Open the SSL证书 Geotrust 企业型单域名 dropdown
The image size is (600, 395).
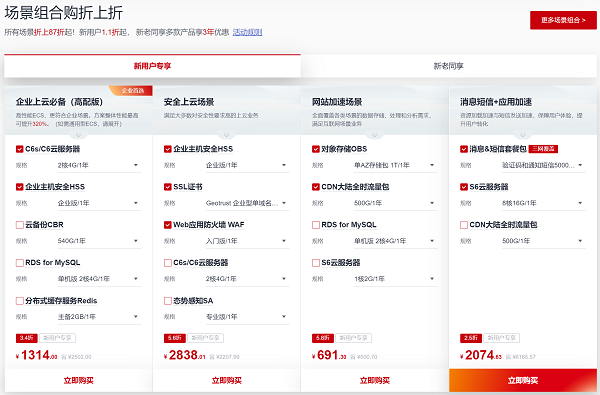click(247, 203)
